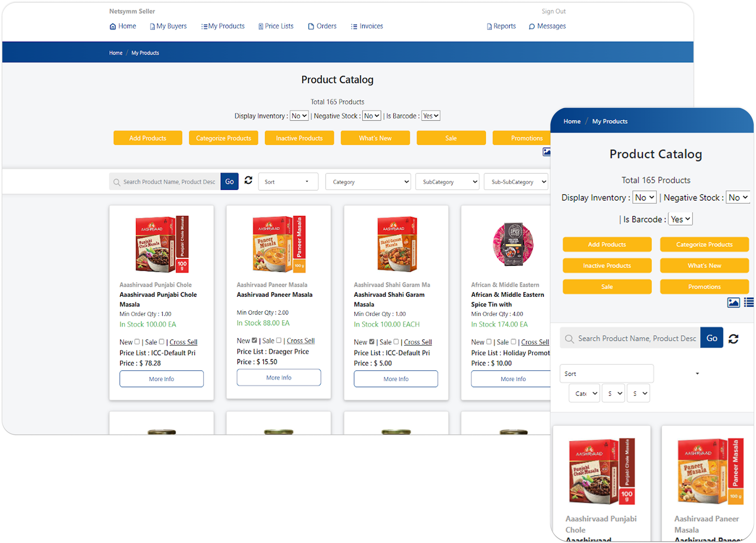Viewport: 756px width, 543px height.
Task: Open Reports in the top navigation
Action: pos(501,26)
